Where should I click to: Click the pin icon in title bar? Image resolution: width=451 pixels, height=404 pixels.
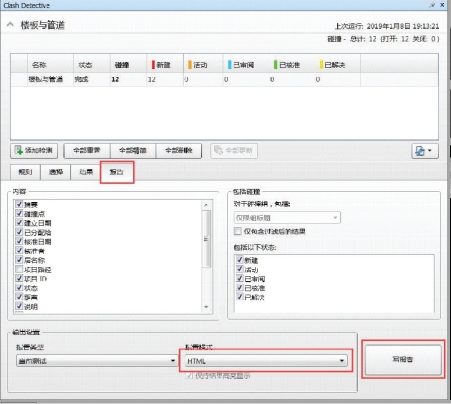point(432,5)
